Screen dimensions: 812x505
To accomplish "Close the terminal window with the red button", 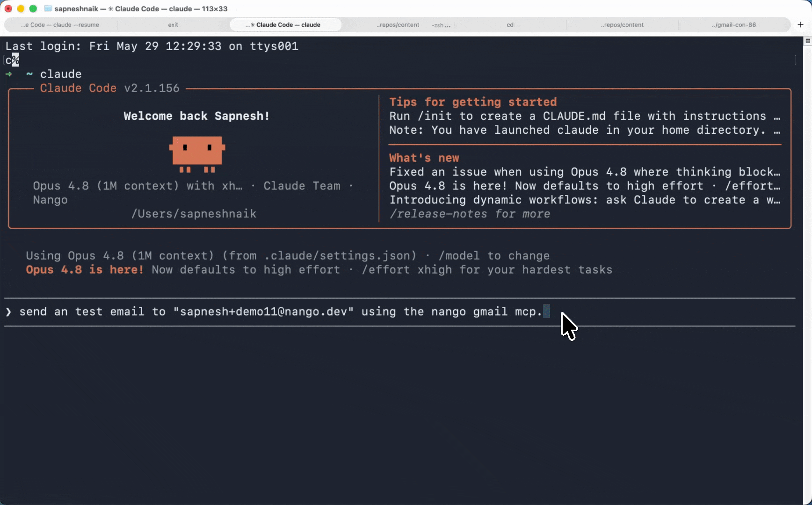I will [x=8, y=8].
